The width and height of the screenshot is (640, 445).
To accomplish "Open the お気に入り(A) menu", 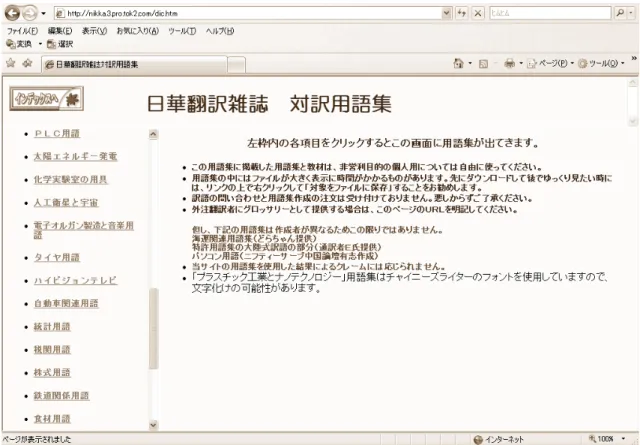I will 138,31.
